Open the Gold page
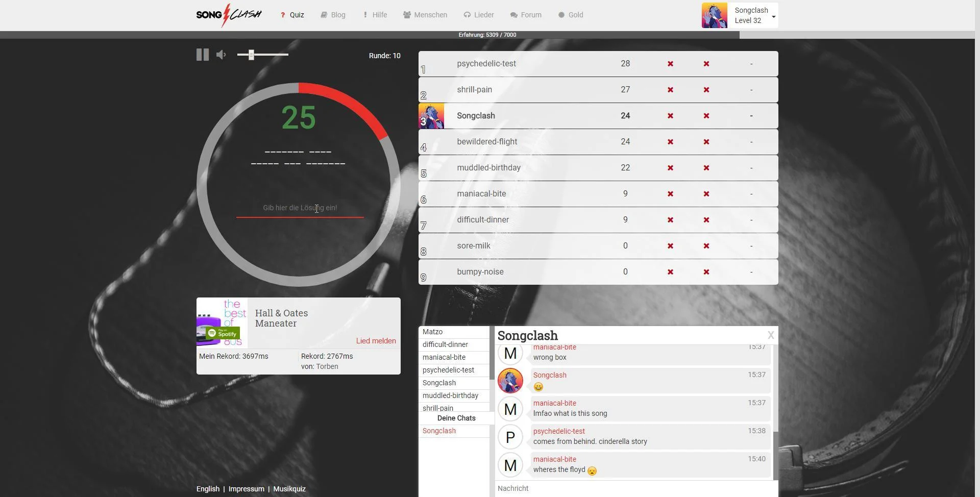The width and height of the screenshot is (980, 497). pos(571,15)
